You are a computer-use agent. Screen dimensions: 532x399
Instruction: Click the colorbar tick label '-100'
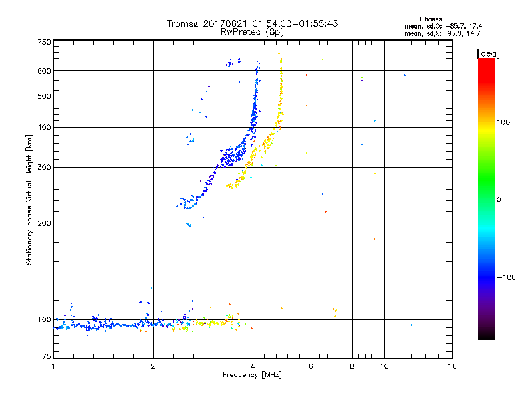[x=506, y=277]
